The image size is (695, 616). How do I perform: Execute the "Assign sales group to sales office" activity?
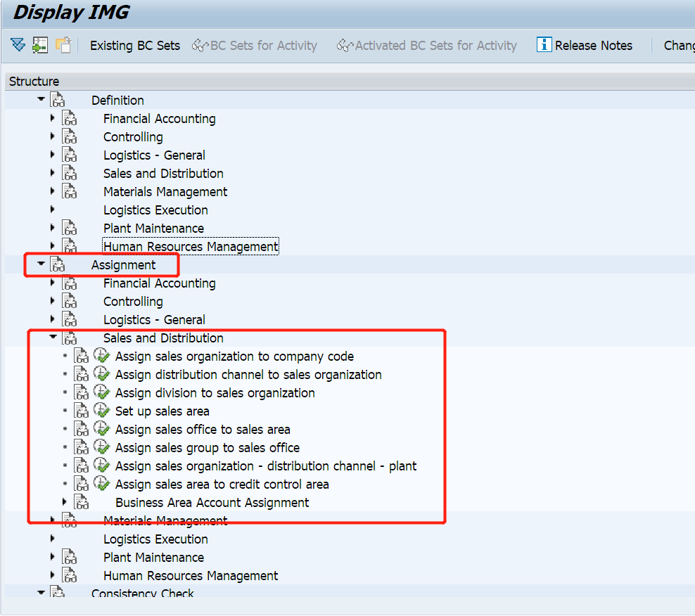pyautogui.click(x=102, y=447)
